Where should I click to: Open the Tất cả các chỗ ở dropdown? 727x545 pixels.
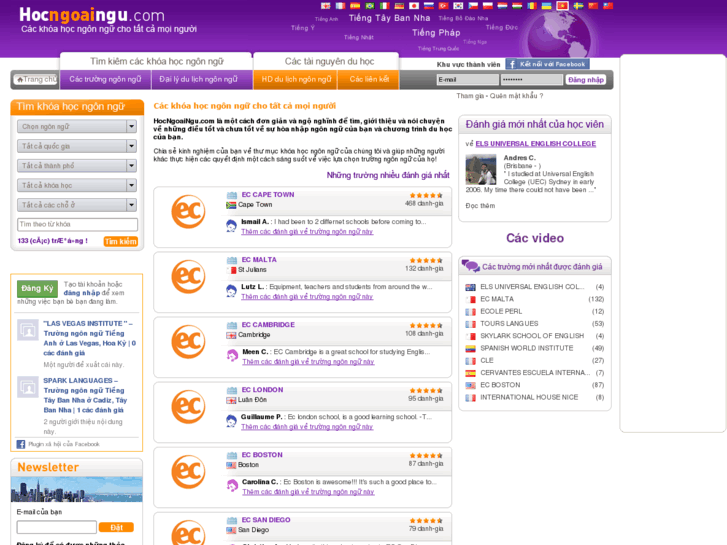(77, 205)
